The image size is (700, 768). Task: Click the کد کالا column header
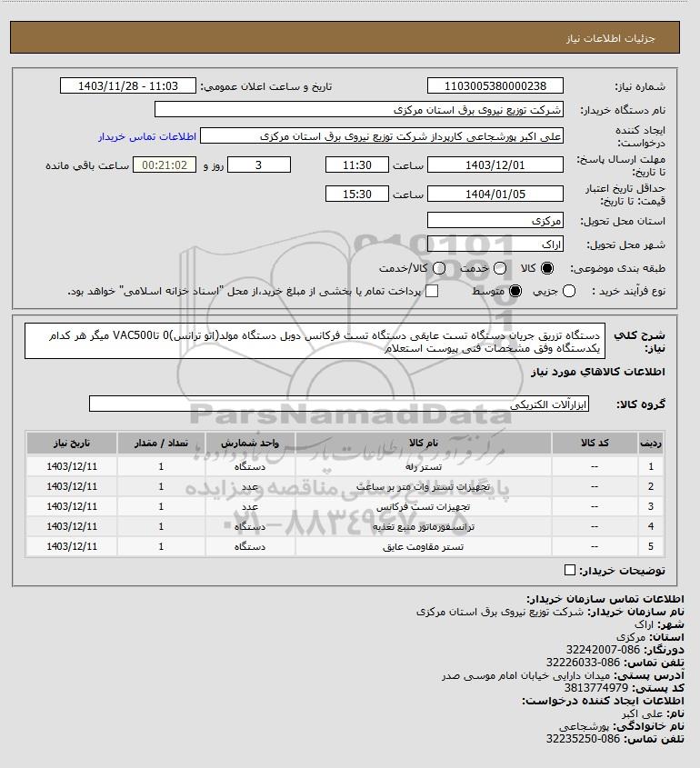point(595,443)
